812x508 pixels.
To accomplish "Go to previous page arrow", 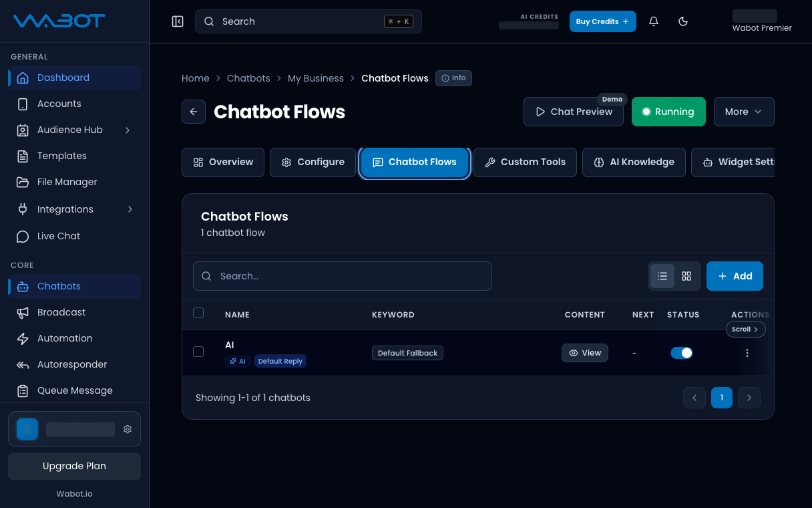I will 694,398.
